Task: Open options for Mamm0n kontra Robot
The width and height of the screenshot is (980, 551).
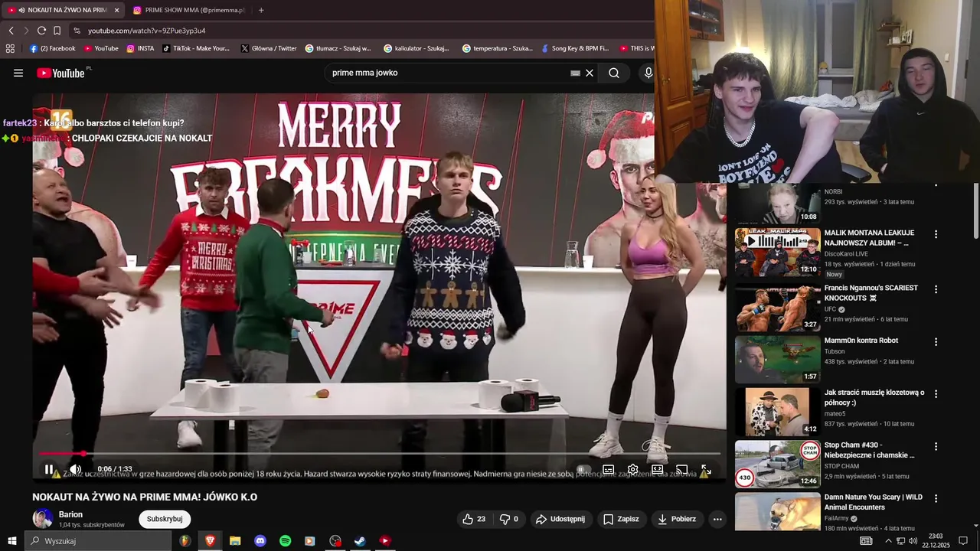Action: (x=936, y=342)
